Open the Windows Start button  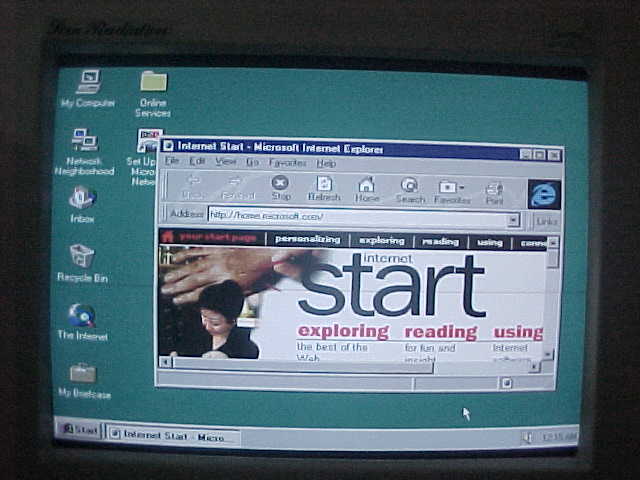[x=79, y=429]
